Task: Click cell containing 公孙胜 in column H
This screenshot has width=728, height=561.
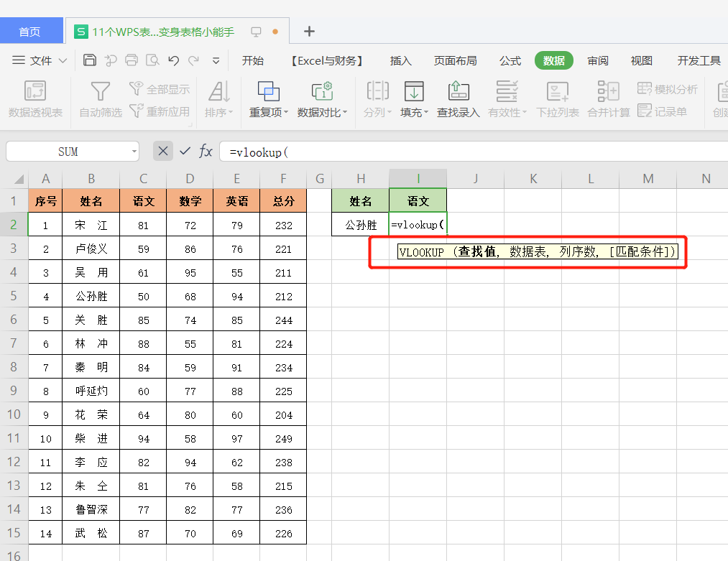Action: pyautogui.click(x=360, y=225)
